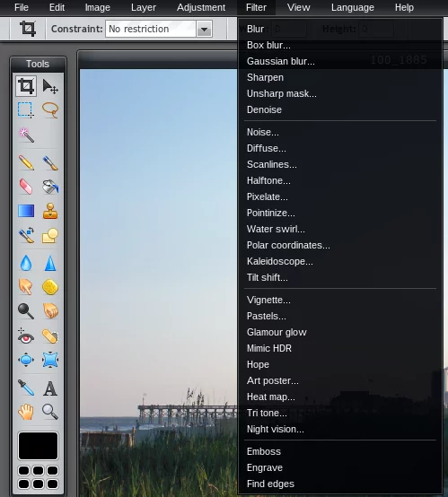Choose Gaussian blur... filter

340,61
